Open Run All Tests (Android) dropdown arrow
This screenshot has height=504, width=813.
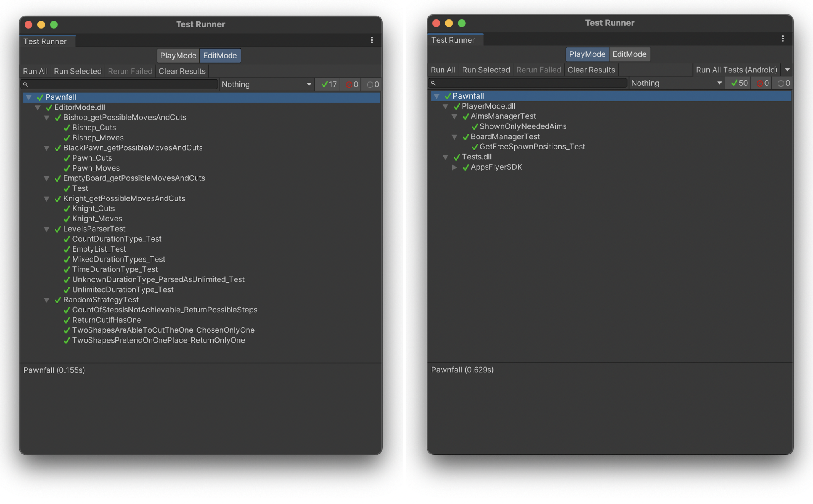pyautogui.click(x=787, y=70)
